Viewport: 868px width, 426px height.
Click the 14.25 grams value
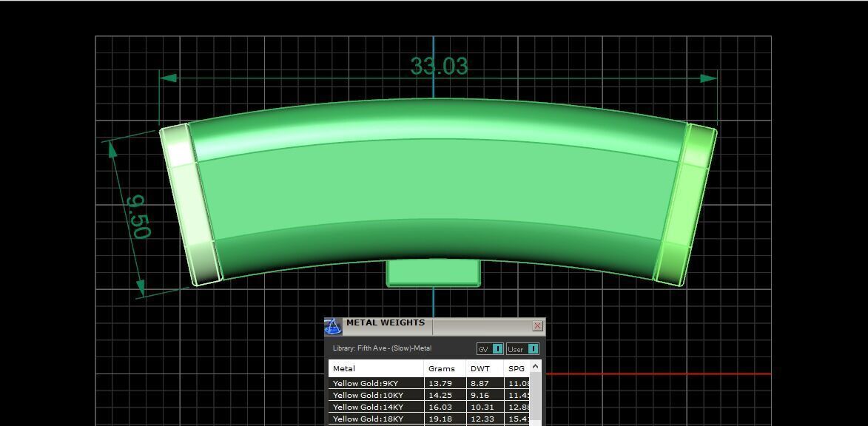(x=440, y=395)
